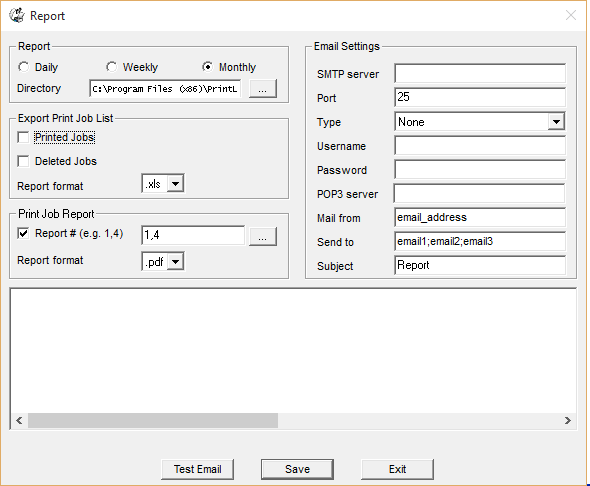The height and width of the screenshot is (486, 590).
Task: Enable the Printed Jobs checkbox
Action: point(23,137)
